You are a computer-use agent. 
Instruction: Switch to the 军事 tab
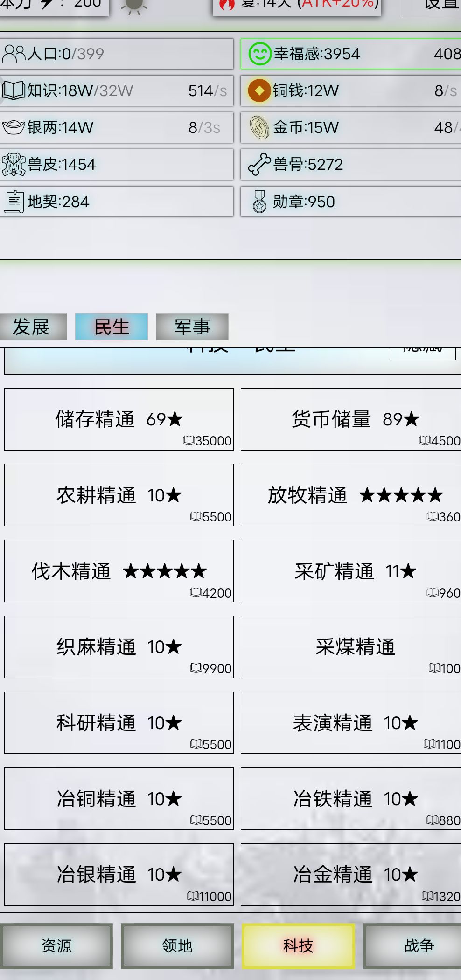pos(192,327)
